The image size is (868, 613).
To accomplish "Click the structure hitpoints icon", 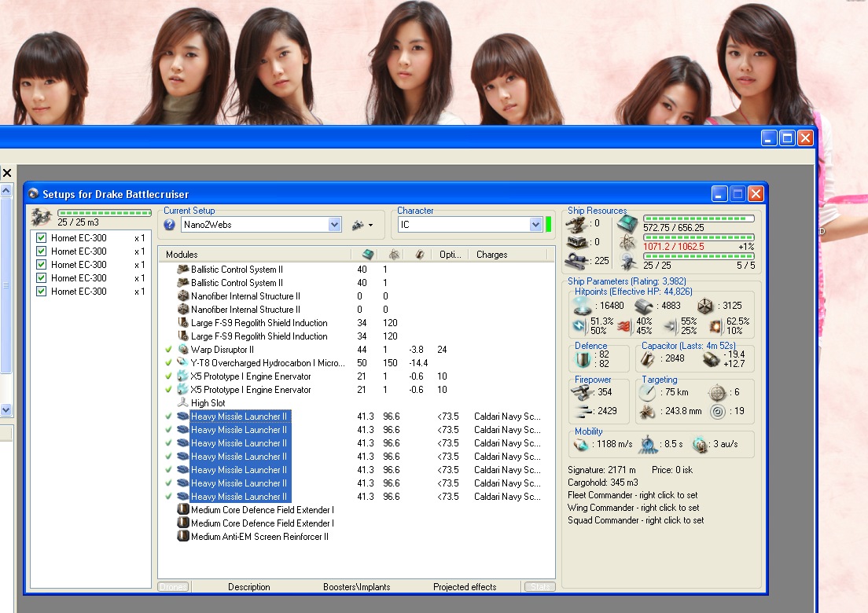I will [704, 306].
